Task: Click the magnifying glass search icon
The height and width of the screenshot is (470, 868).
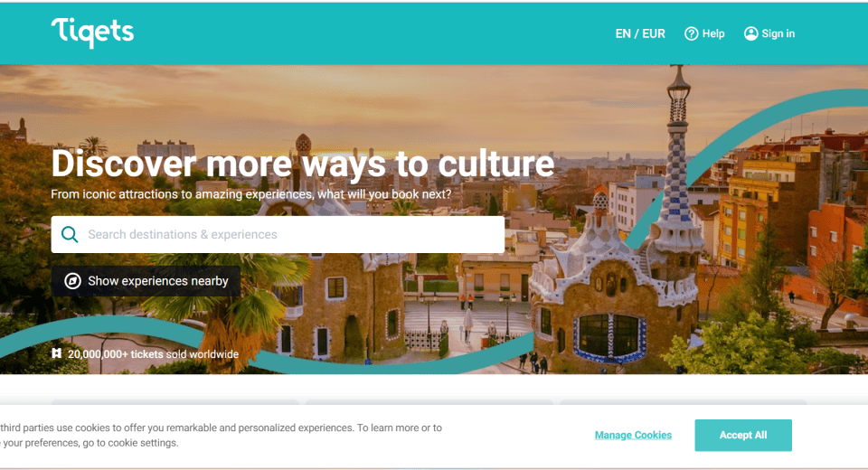Action: point(70,234)
